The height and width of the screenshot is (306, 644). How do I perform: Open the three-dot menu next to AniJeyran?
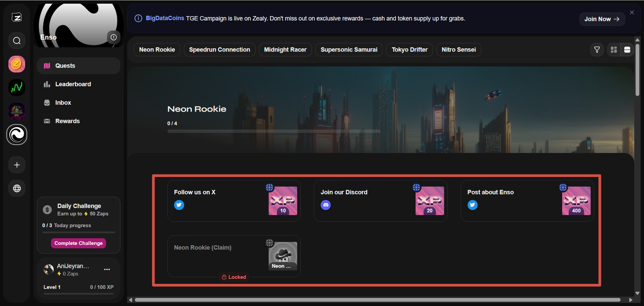point(107,269)
